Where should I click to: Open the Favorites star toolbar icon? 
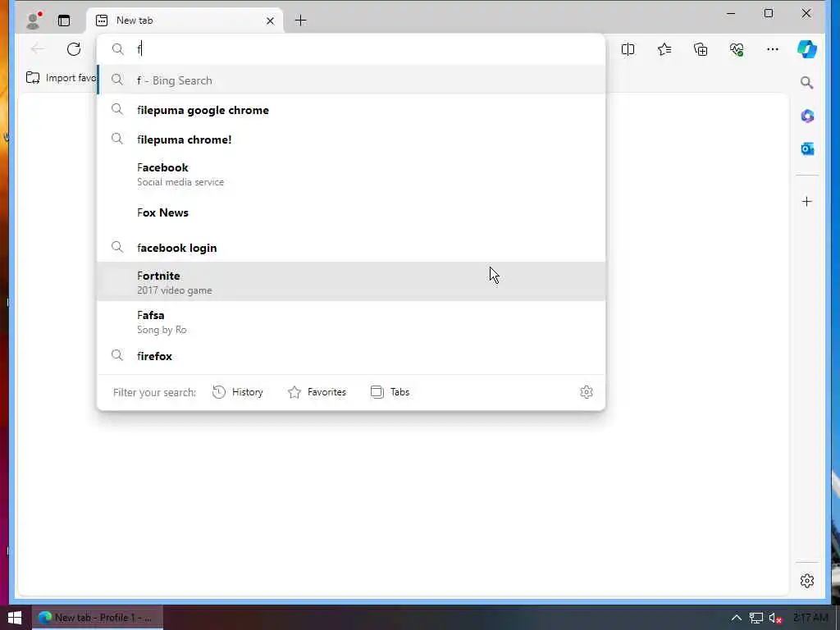tap(664, 49)
